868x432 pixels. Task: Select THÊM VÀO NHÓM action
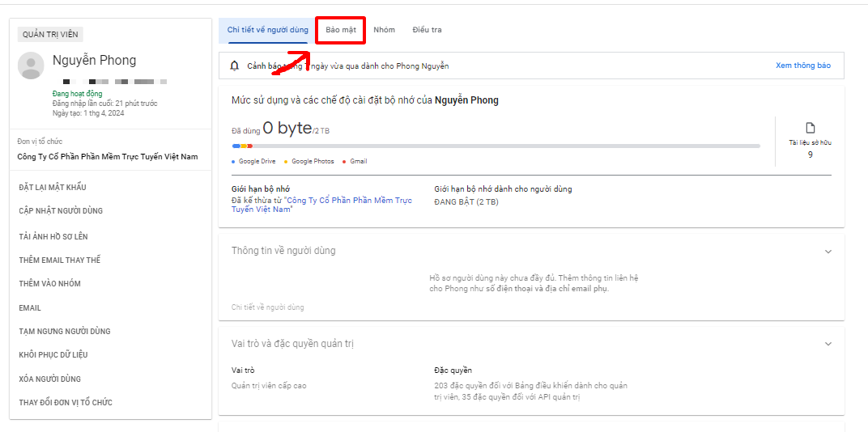(x=50, y=284)
